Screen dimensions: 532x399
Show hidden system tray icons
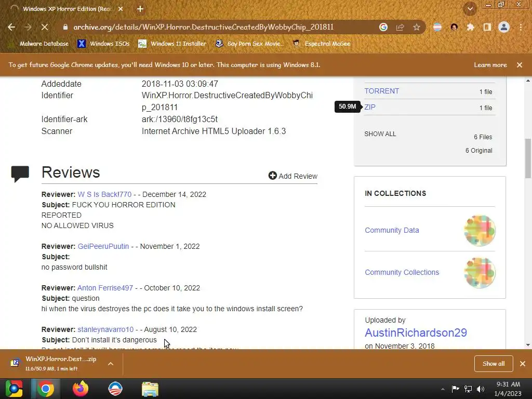(443, 389)
